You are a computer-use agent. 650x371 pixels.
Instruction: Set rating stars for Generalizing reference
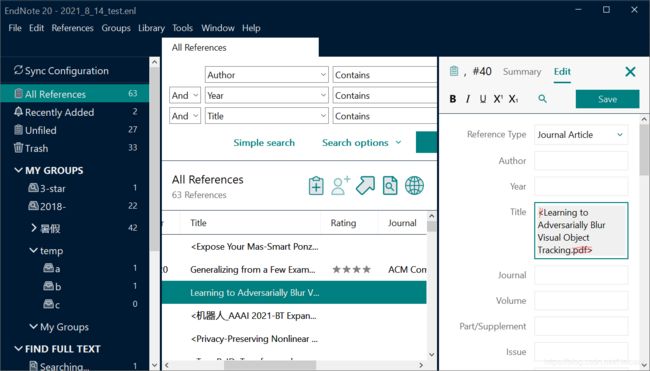click(351, 269)
